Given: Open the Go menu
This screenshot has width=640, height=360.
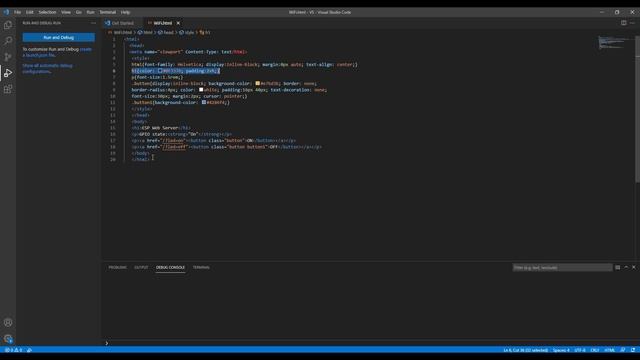Looking at the screenshot, I should [x=78, y=12].
